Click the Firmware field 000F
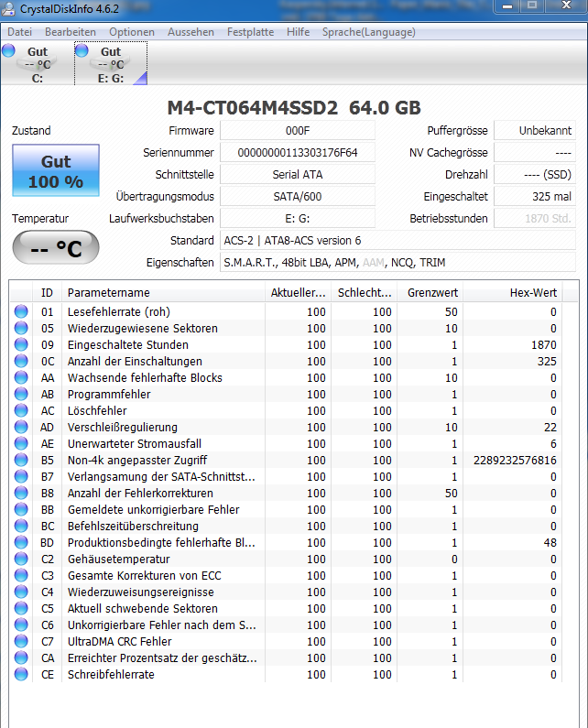This screenshot has height=728, width=588. pos(298,130)
